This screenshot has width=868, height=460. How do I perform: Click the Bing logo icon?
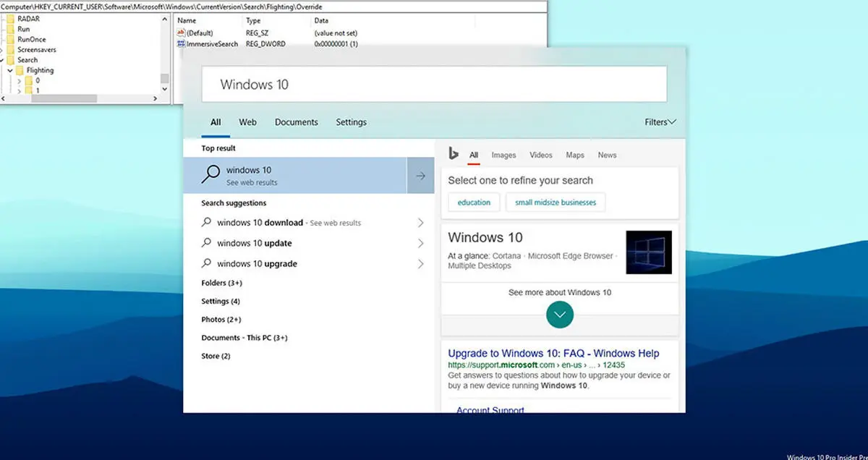454,154
